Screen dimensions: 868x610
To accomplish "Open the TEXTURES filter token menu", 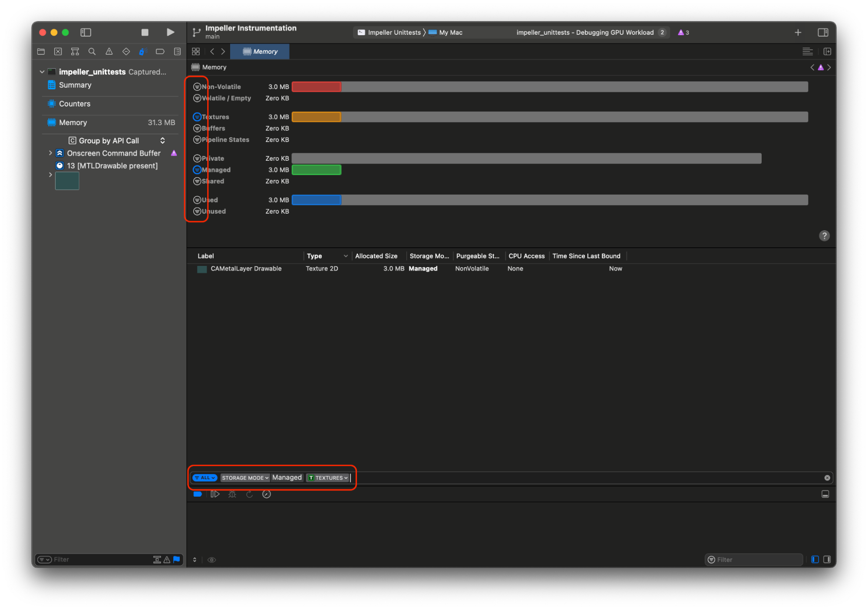I will pos(328,477).
